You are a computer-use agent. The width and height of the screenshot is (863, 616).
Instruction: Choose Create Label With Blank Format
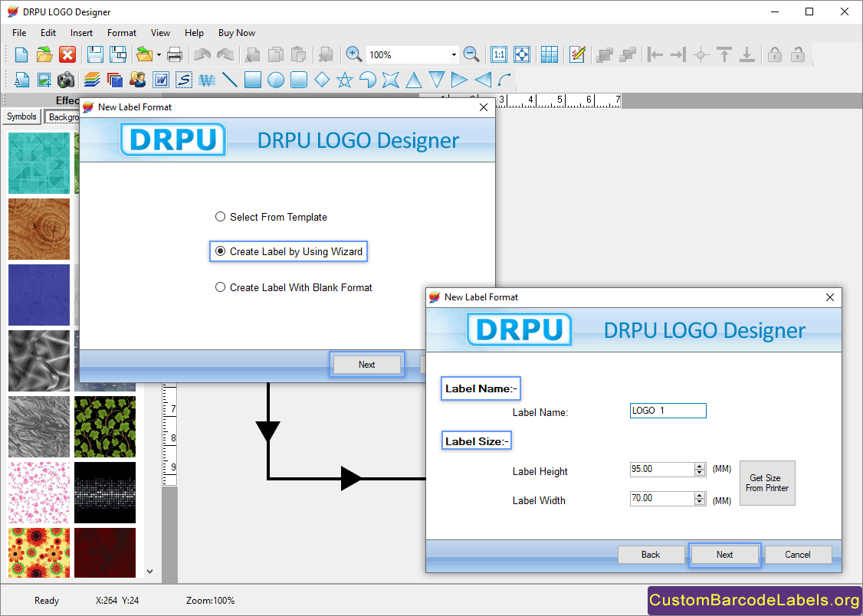(294, 287)
